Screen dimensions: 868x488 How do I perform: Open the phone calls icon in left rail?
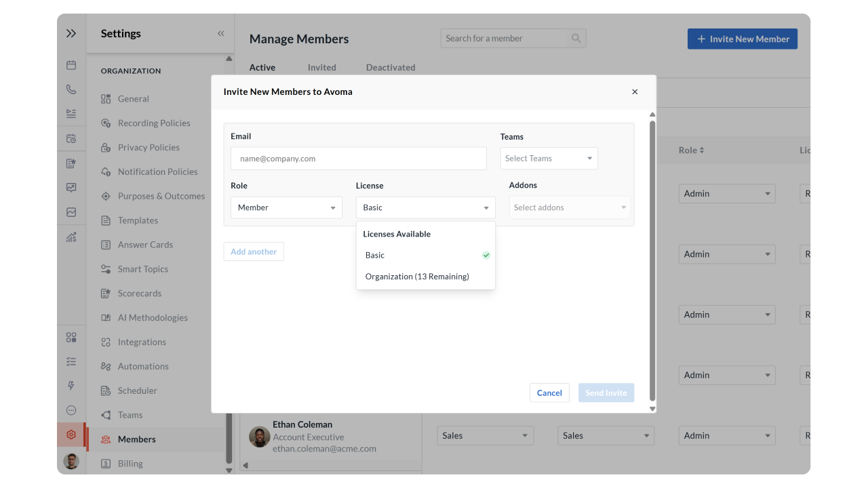coord(71,89)
